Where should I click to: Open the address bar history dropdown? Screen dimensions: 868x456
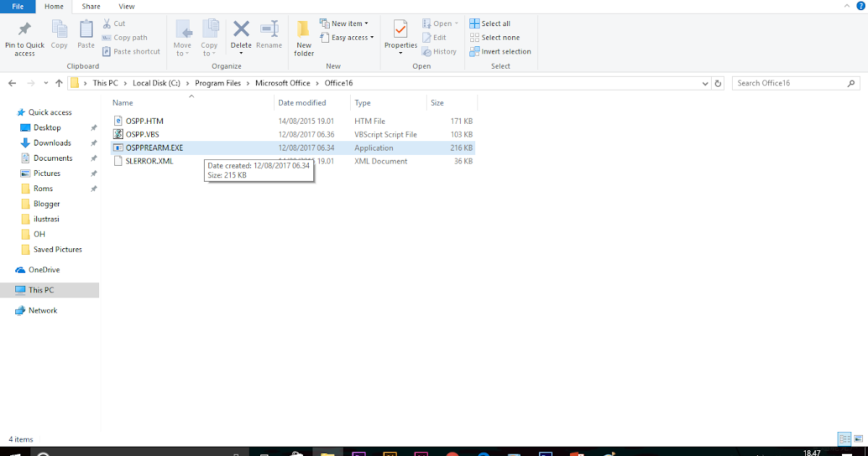click(705, 83)
